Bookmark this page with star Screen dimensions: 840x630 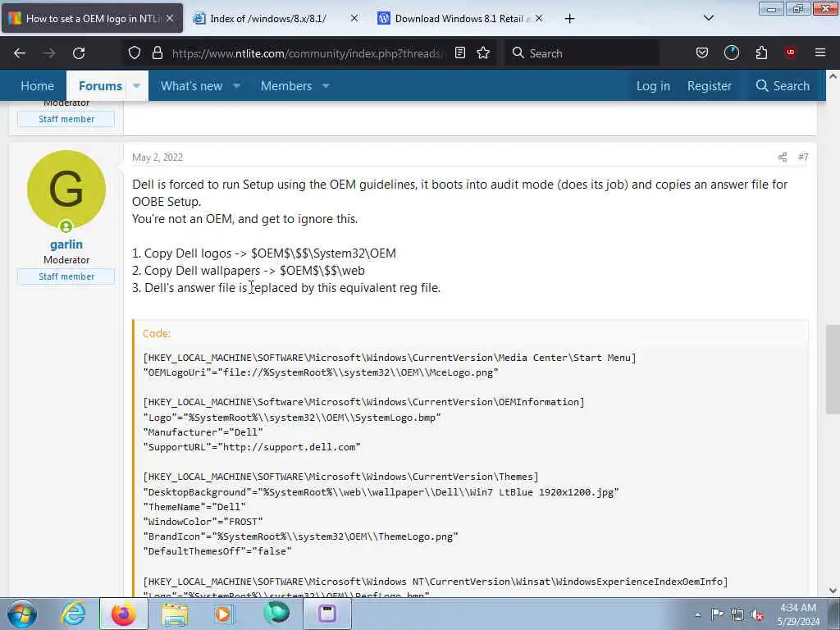tap(483, 53)
